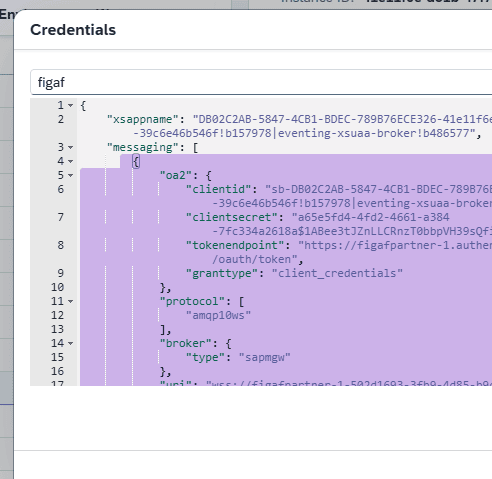The image size is (492, 479).
Task: Click the "amqp10ws" value
Action: [x=218, y=315]
